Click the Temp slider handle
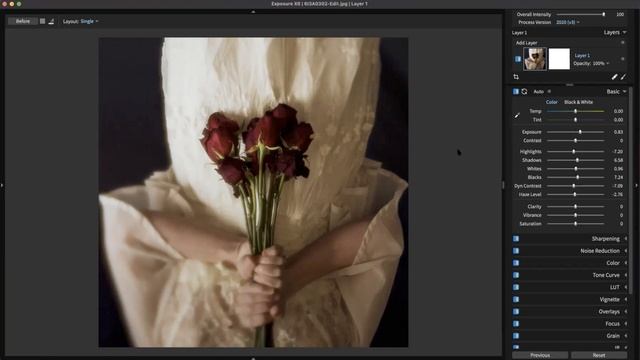The height and width of the screenshot is (360, 640). click(576, 111)
